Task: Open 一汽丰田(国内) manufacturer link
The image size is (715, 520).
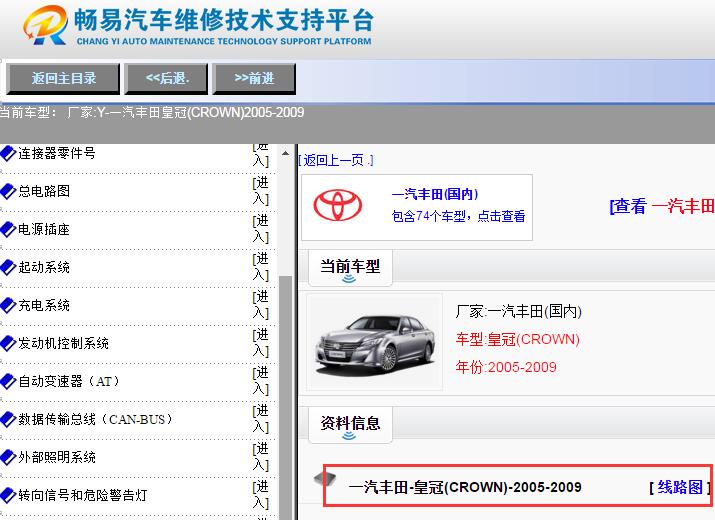Action: point(435,194)
